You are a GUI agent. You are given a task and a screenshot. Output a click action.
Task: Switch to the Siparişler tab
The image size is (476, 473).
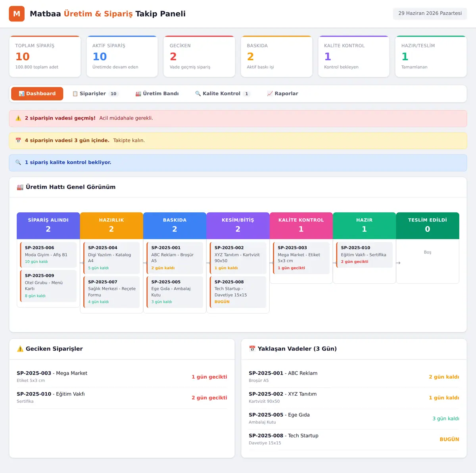tap(96, 94)
